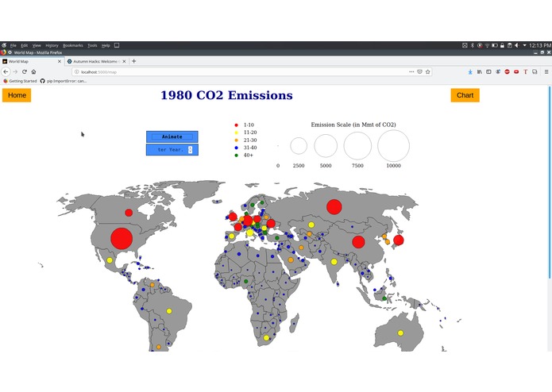Show site information for localhost
Image resolution: width=552 pixels, height=392 pixels.
tap(76, 71)
